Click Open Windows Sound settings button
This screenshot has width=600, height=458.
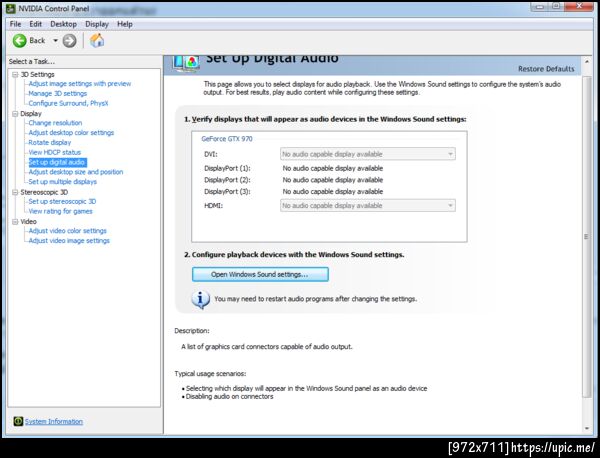tap(260, 274)
